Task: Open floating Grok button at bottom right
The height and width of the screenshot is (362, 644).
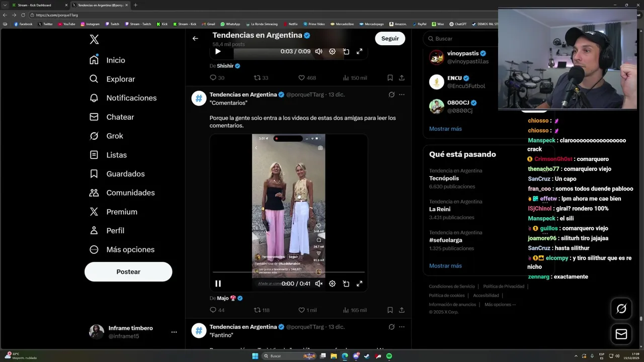Action: coord(621,309)
